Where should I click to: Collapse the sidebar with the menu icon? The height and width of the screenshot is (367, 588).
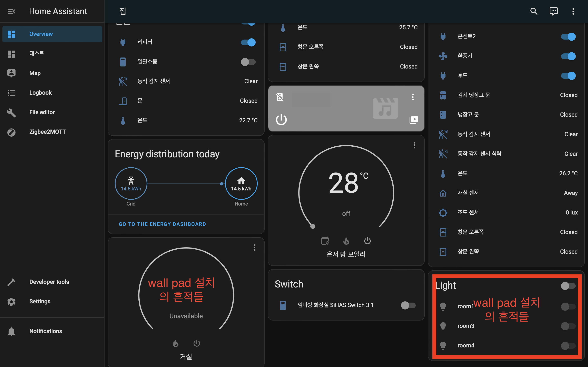11,11
